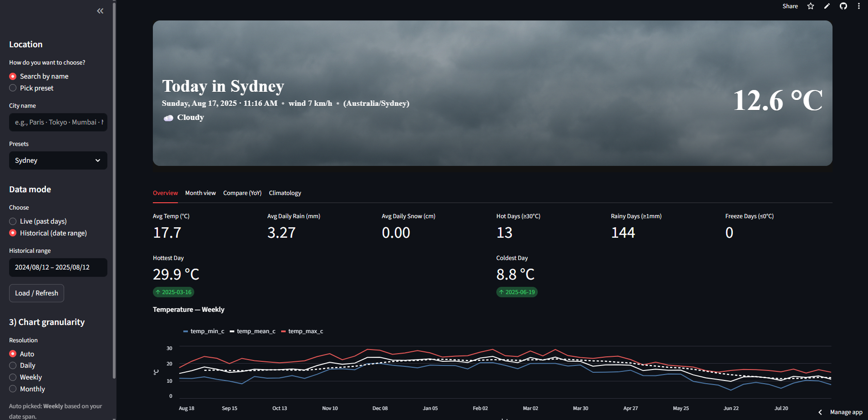Open the three-dot overflow menu
The image size is (868, 420).
pyautogui.click(x=859, y=6)
